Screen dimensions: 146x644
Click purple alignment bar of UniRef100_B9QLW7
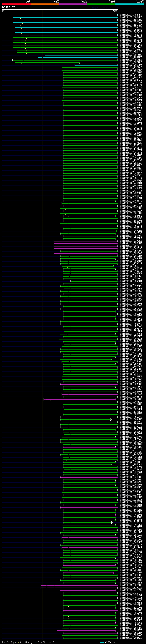tap(86, 243)
